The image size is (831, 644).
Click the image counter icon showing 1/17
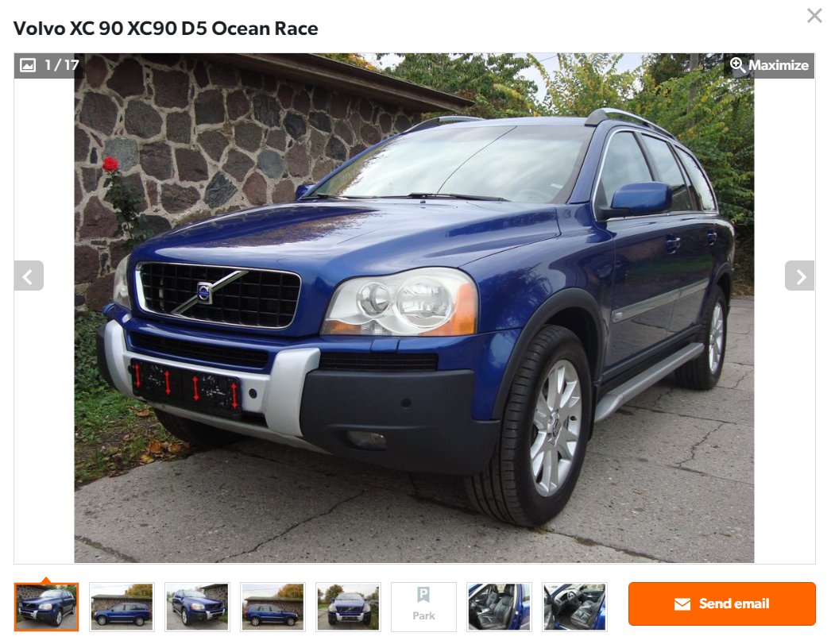[28, 65]
